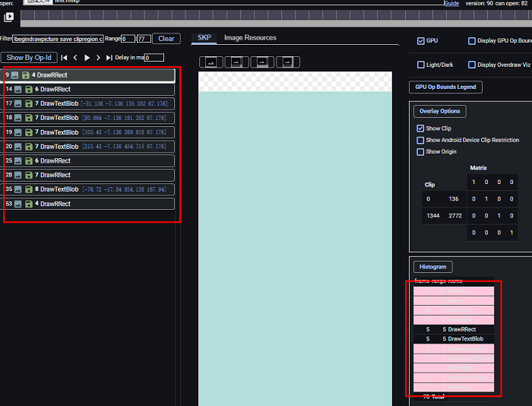Screen dimensions: 532x406
Task: Uncheck the GPU checkbox
Action: tap(421, 41)
